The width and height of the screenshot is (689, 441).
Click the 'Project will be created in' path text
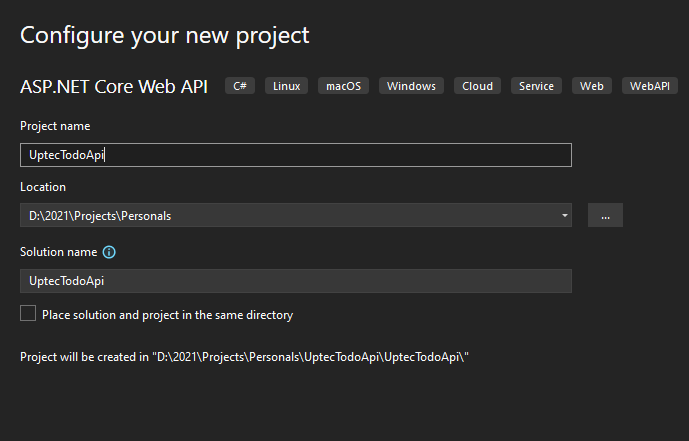245,357
